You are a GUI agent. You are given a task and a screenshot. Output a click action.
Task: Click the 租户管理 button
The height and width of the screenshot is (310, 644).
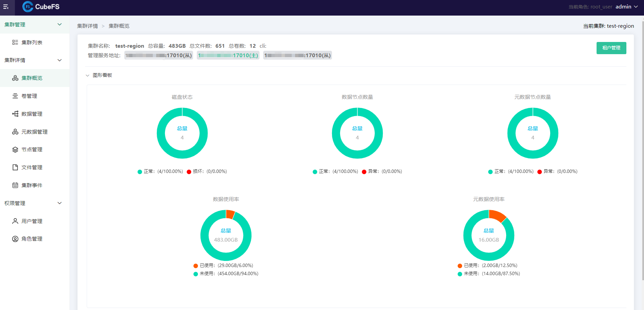(x=611, y=48)
